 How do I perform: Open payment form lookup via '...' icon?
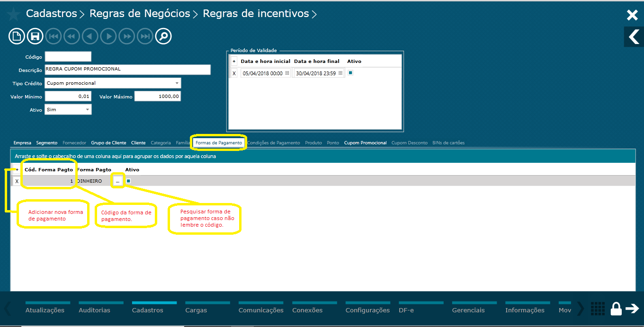(x=117, y=180)
